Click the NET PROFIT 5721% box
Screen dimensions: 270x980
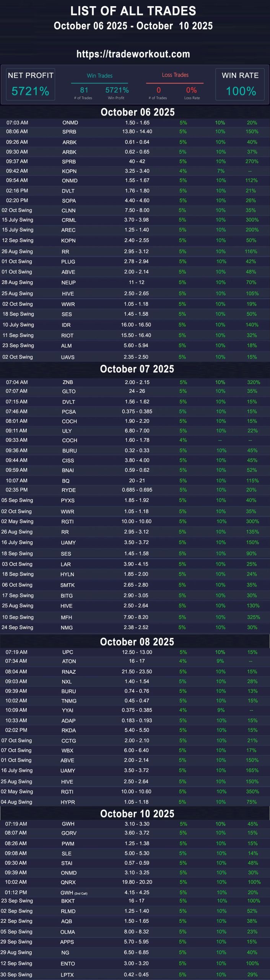click(x=31, y=84)
